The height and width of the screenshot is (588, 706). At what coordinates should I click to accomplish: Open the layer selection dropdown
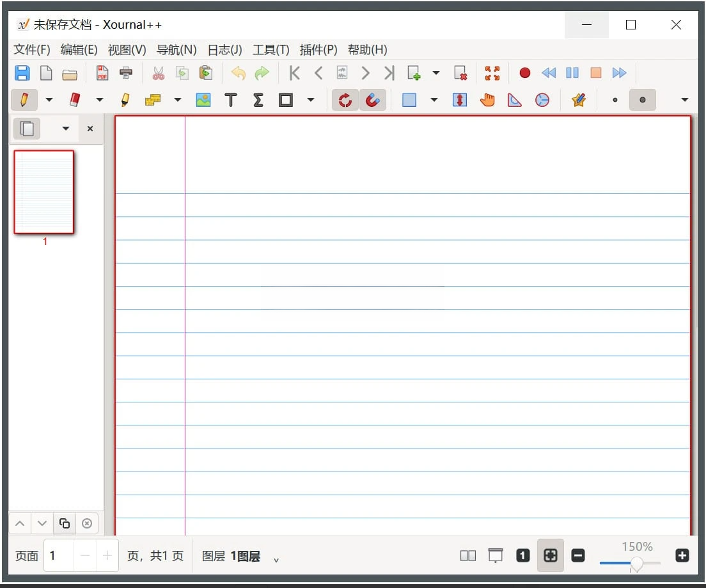tap(276, 560)
